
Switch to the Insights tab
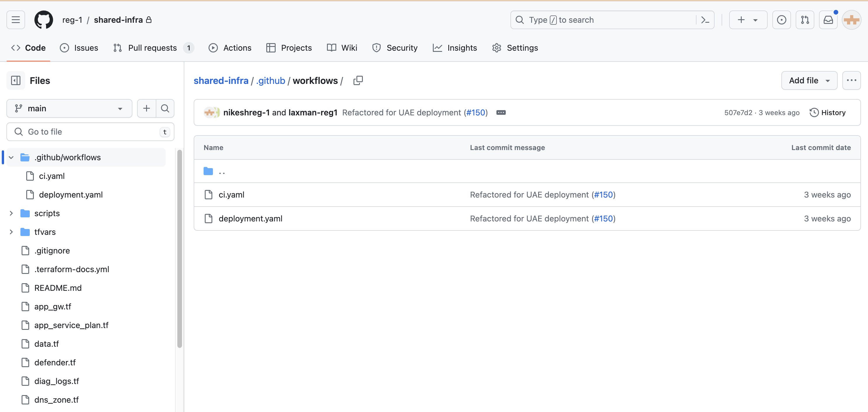454,48
